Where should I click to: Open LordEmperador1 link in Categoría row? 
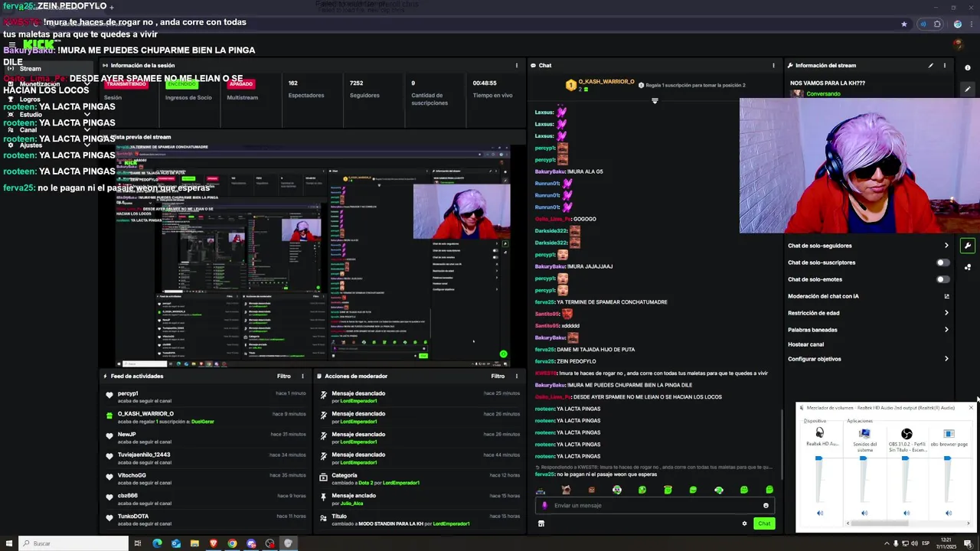point(401,483)
